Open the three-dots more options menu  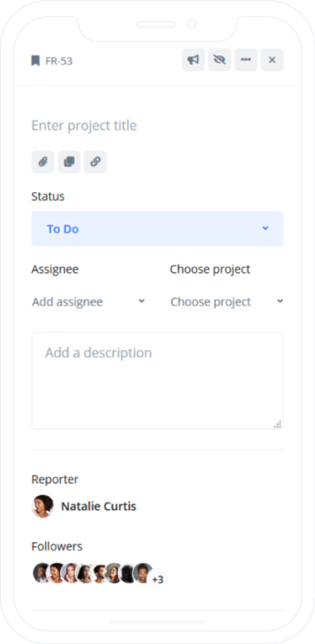coord(246,60)
